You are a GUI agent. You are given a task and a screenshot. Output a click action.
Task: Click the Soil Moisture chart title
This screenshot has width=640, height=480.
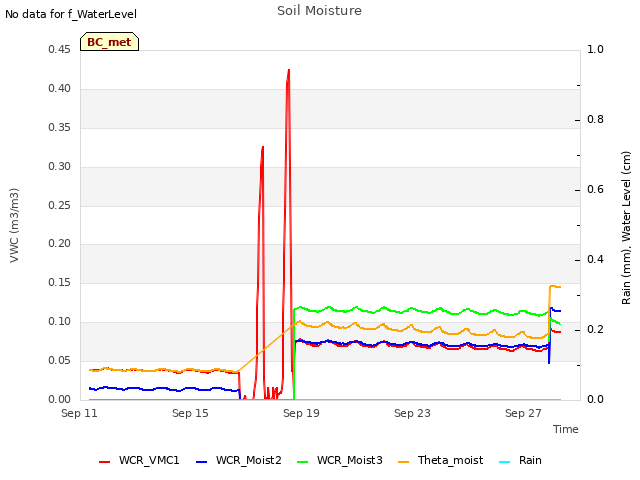[x=319, y=11]
